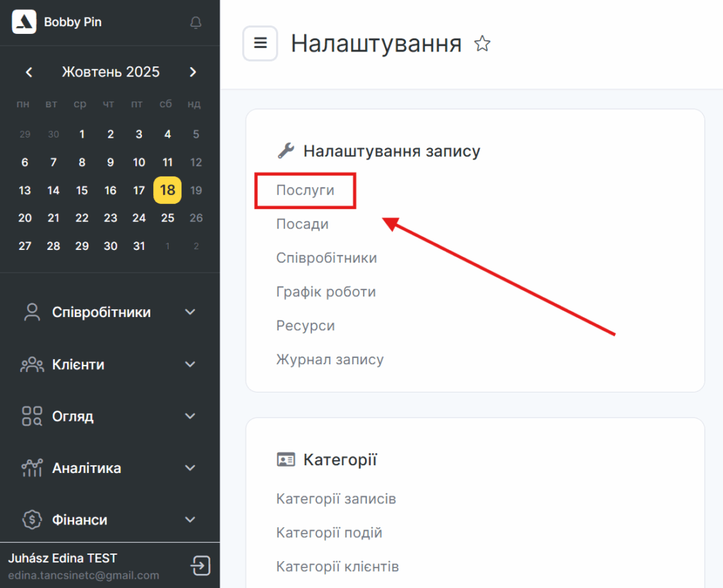Expand the Співробітники sidebar chevron
Image resolution: width=723 pixels, height=588 pixels.
coord(190,312)
